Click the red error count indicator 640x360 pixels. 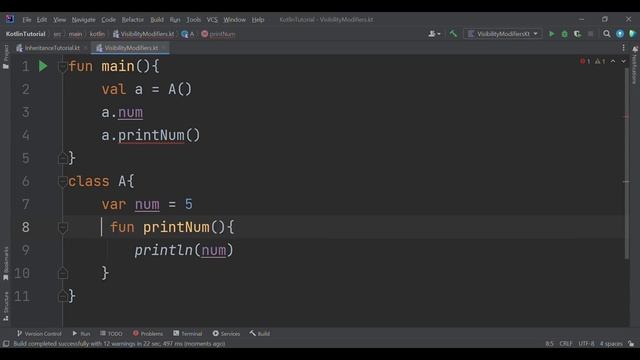pyautogui.click(x=585, y=61)
